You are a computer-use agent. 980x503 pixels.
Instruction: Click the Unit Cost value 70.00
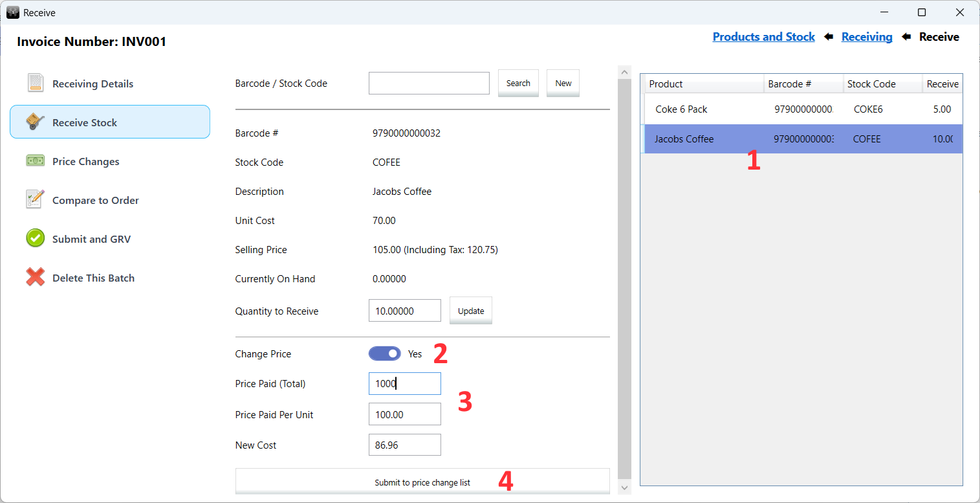point(384,221)
